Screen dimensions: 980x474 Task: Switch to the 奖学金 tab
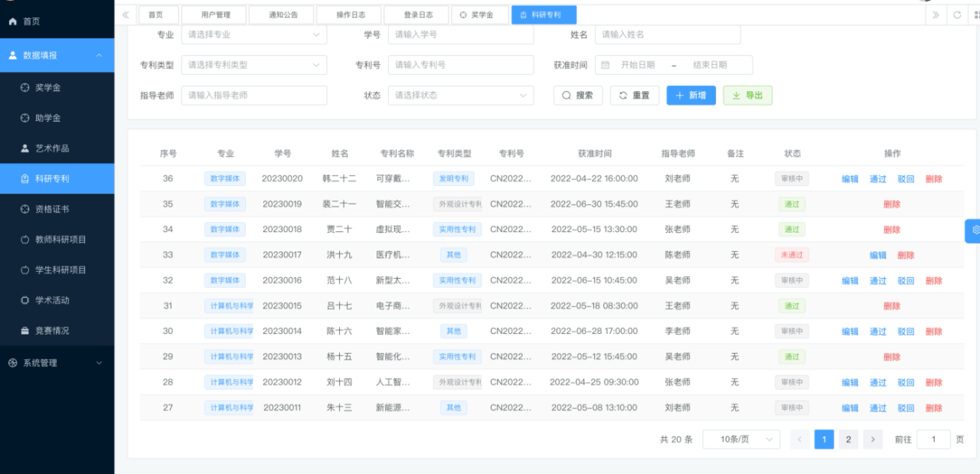[480, 15]
